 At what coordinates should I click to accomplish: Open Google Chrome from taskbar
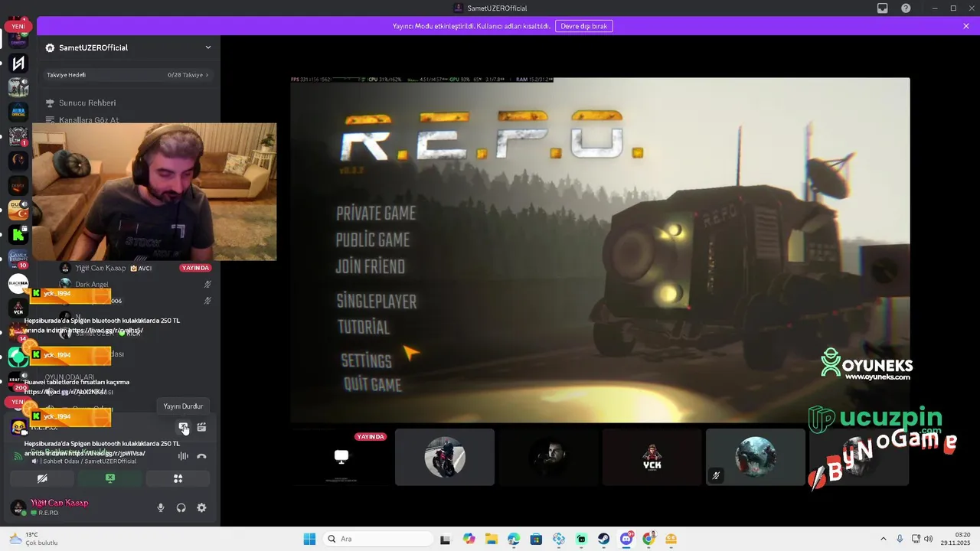649,539
